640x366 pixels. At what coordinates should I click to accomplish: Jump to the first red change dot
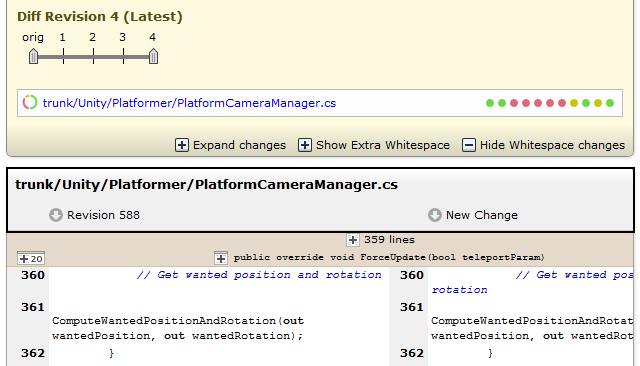click(514, 103)
